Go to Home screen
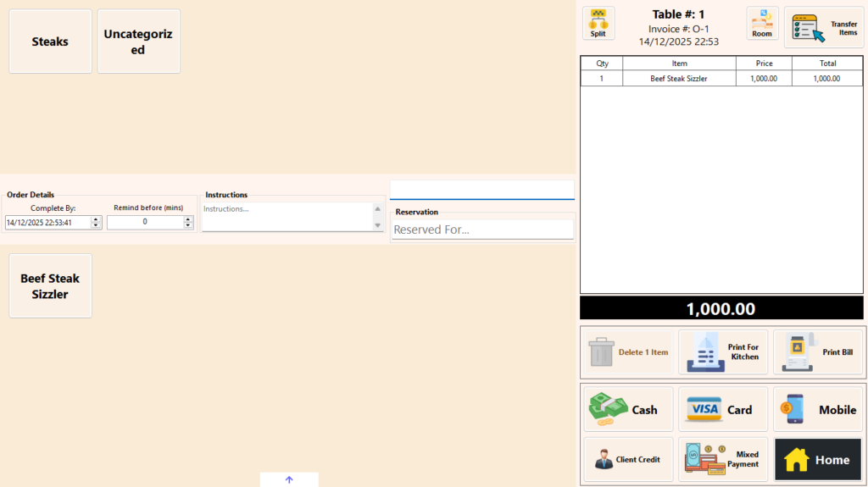 (x=818, y=459)
